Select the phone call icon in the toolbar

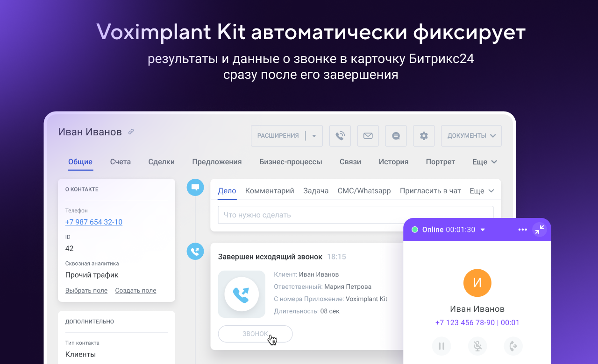[x=340, y=135]
